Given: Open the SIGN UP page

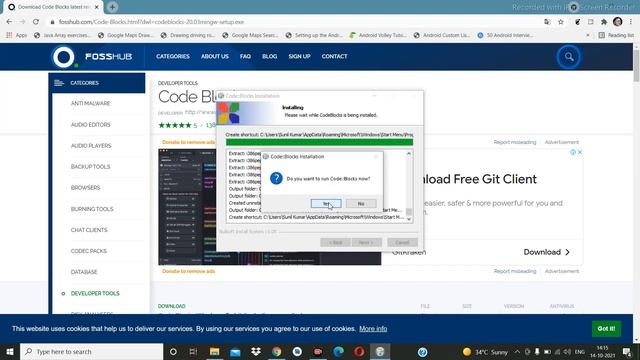Looking at the screenshot, I should coord(299,56).
